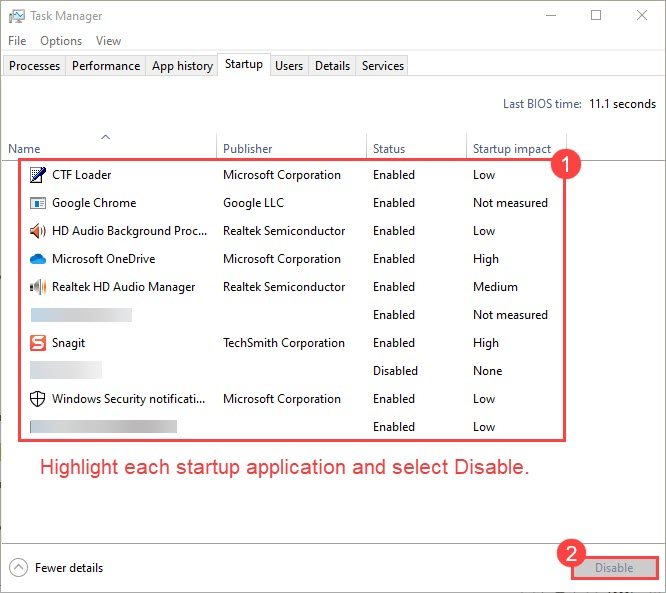
Task: Click the CTF Loader pen icon
Action: [x=38, y=175]
